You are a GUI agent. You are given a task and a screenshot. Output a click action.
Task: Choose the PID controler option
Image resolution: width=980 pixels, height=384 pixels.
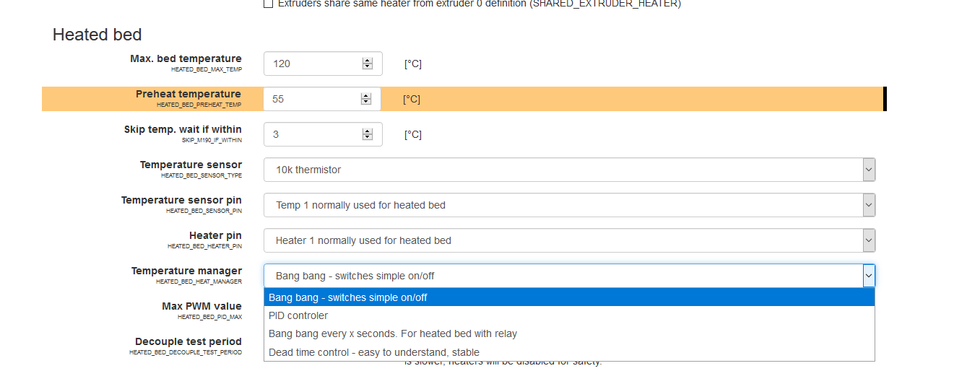pyautogui.click(x=298, y=315)
